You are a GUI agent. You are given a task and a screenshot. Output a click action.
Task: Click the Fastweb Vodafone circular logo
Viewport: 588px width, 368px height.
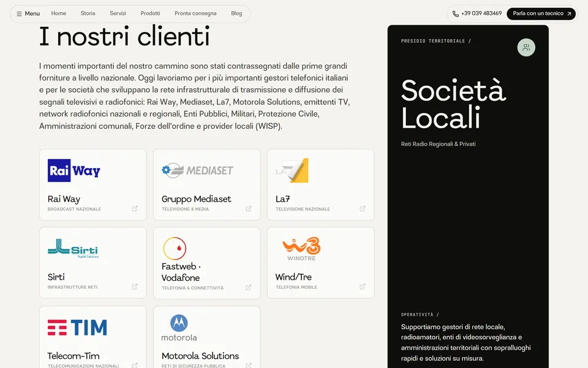(x=175, y=248)
